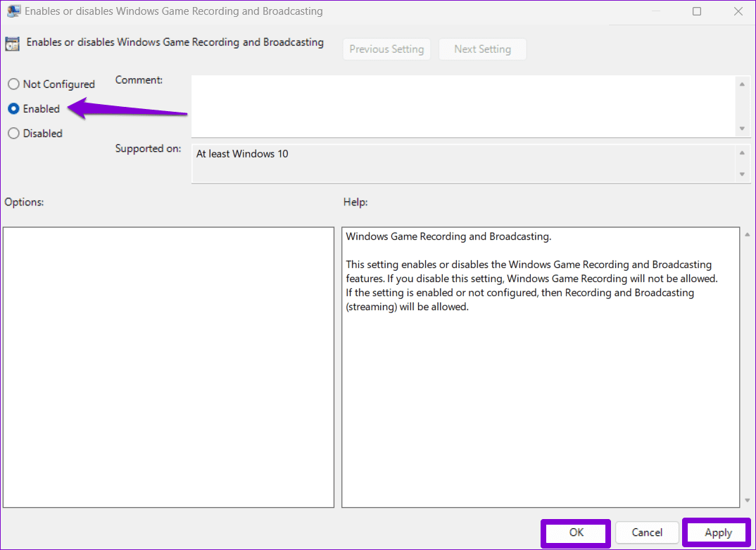The height and width of the screenshot is (550, 756).
Task: Select the Not Configured radio button
Action: 13,84
